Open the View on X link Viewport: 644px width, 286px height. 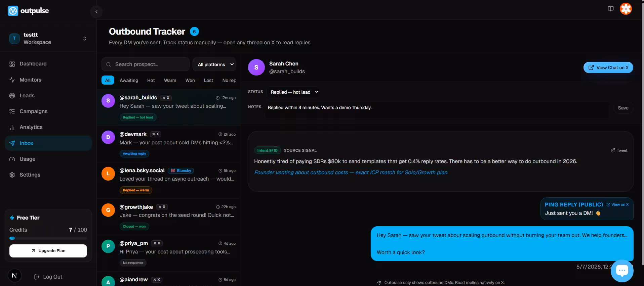point(617,204)
